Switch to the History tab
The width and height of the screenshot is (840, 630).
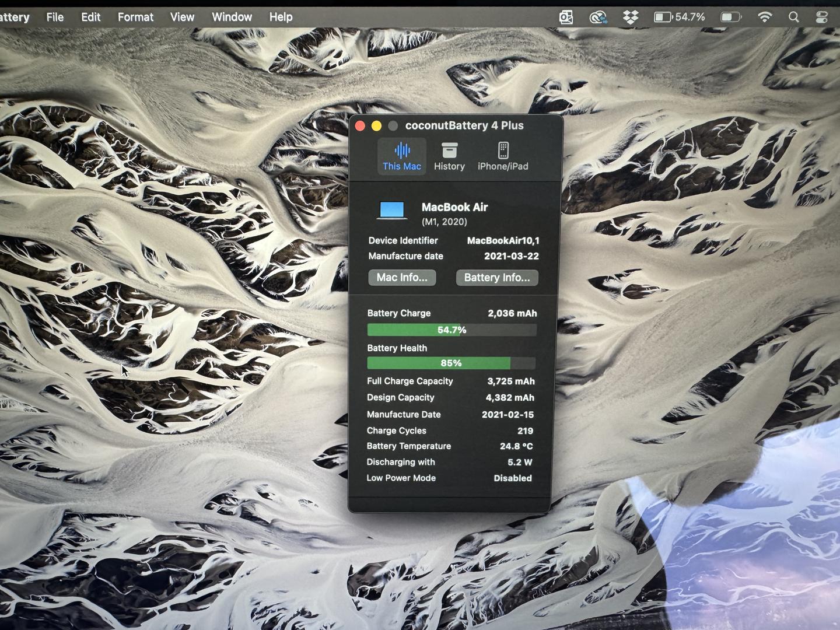(x=449, y=156)
